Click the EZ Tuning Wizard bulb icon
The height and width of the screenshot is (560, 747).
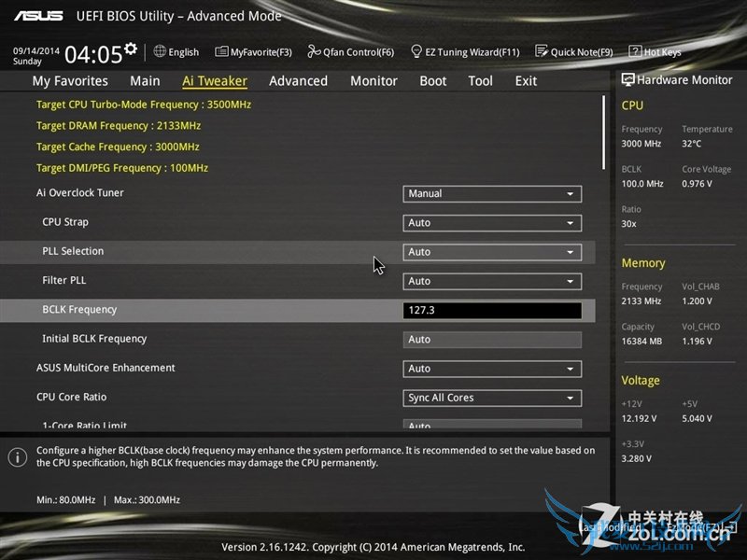coord(416,51)
